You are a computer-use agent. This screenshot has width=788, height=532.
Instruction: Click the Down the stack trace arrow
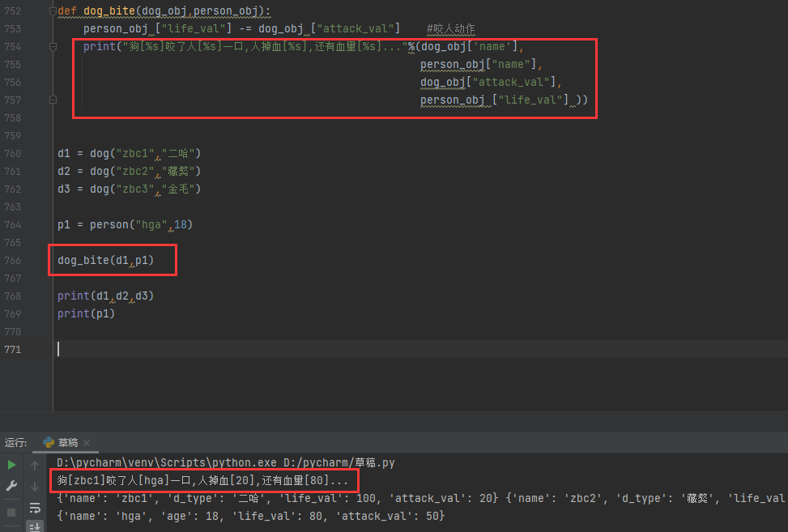35,487
